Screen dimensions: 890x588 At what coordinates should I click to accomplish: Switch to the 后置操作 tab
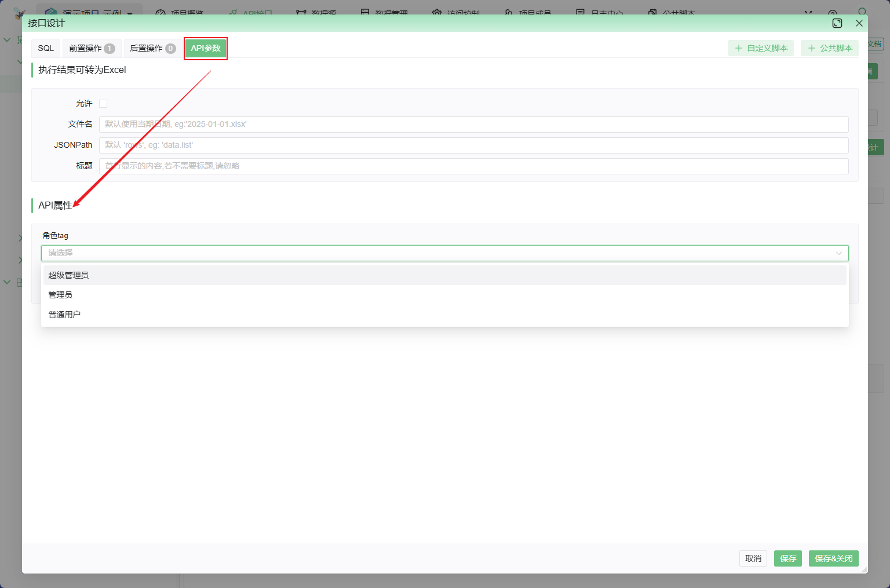tap(152, 48)
